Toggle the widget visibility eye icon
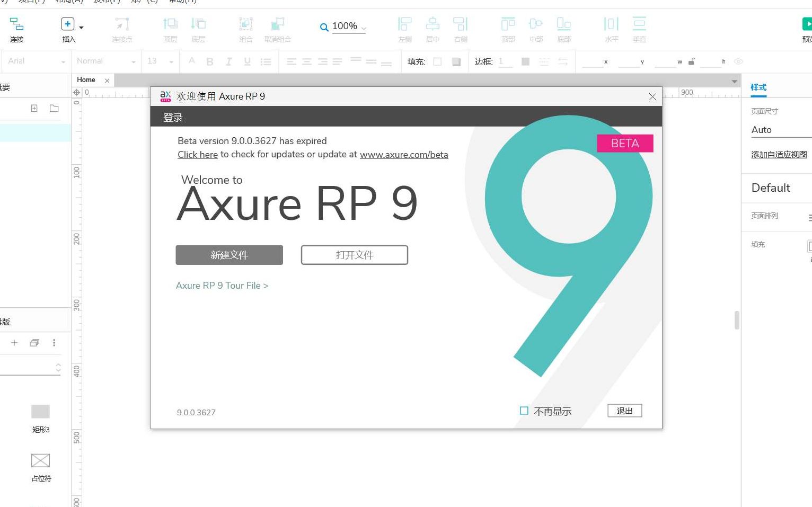Image resolution: width=812 pixels, height=507 pixels. [738, 61]
